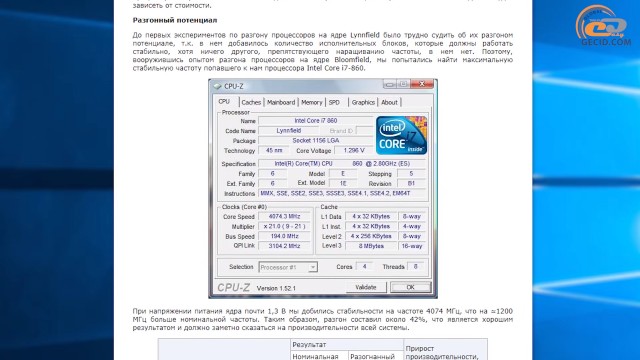
Task: Open the About tab in CPU-Z
Action: tap(389, 102)
